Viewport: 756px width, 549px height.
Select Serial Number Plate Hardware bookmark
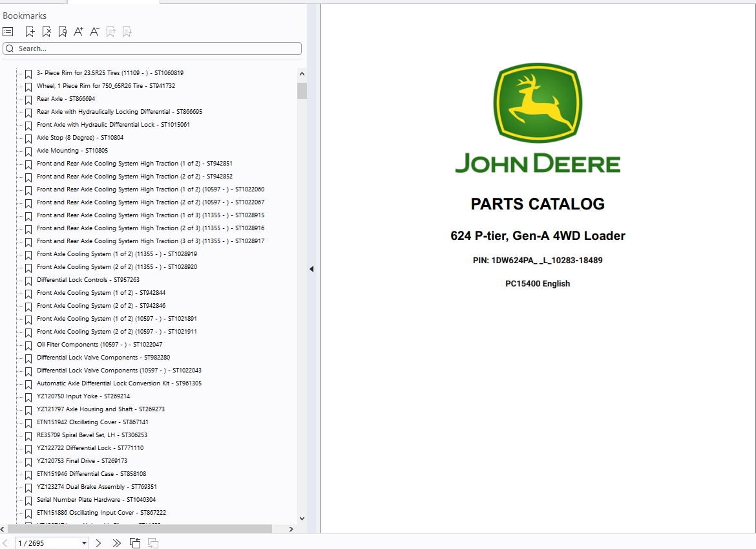96,500
